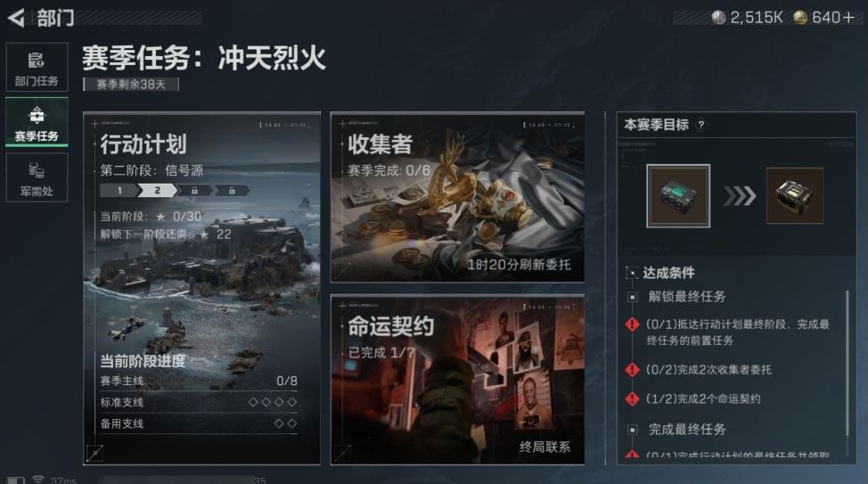Click the silver currency coin icon
Screen dimensions: 868x484
(718, 18)
